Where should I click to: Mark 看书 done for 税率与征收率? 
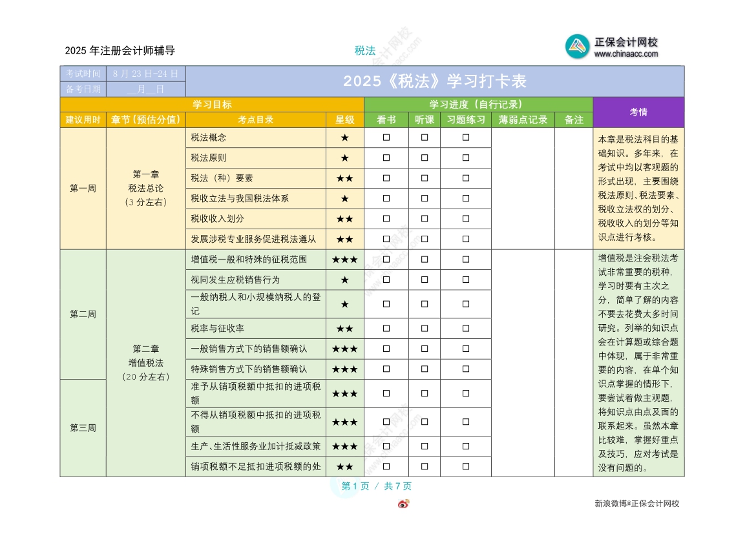point(386,329)
